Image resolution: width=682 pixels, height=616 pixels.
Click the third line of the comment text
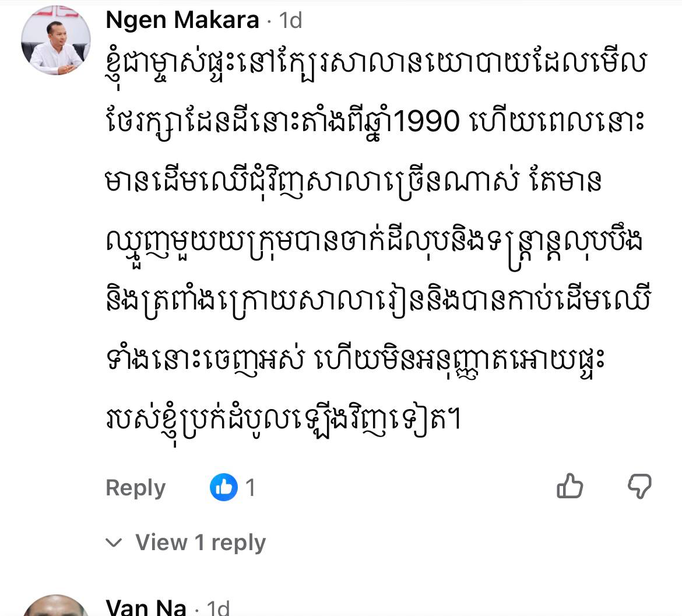click(x=353, y=181)
